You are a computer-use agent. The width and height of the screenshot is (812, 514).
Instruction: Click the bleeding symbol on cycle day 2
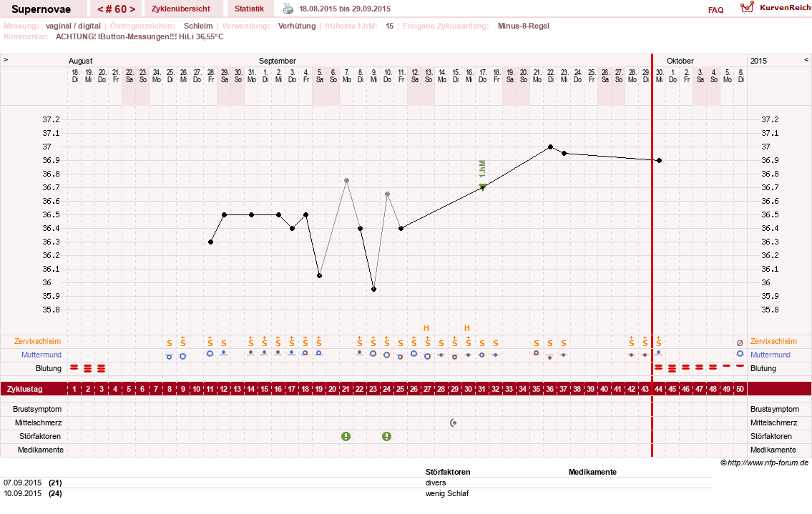pyautogui.click(x=87, y=369)
